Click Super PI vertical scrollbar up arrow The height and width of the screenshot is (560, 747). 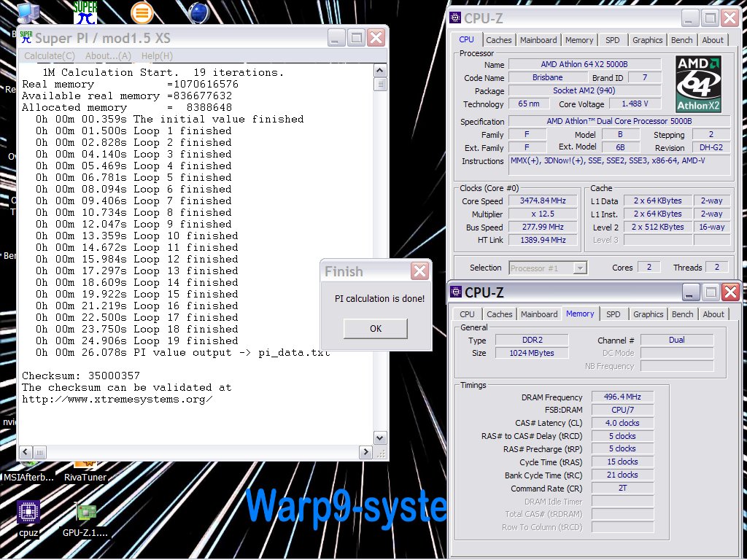(379, 71)
